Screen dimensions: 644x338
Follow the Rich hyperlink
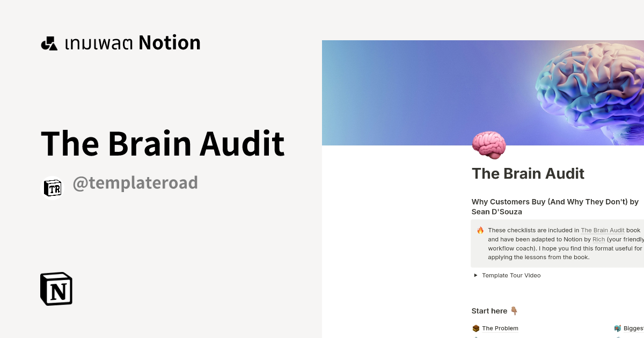click(x=598, y=239)
